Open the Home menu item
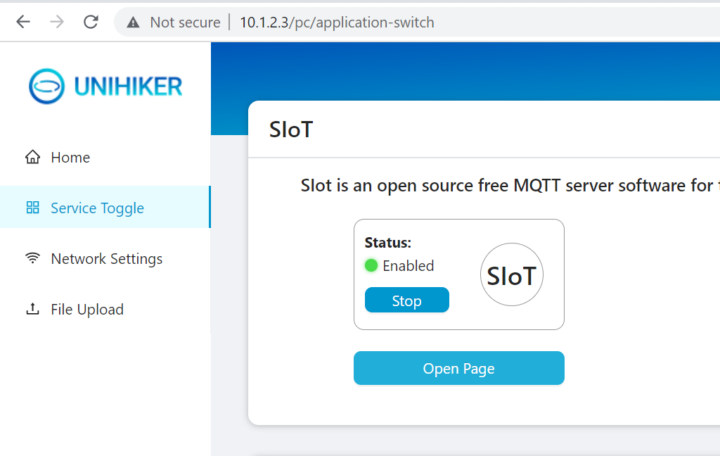Screen dimensions: 720x456 [105, 157]
